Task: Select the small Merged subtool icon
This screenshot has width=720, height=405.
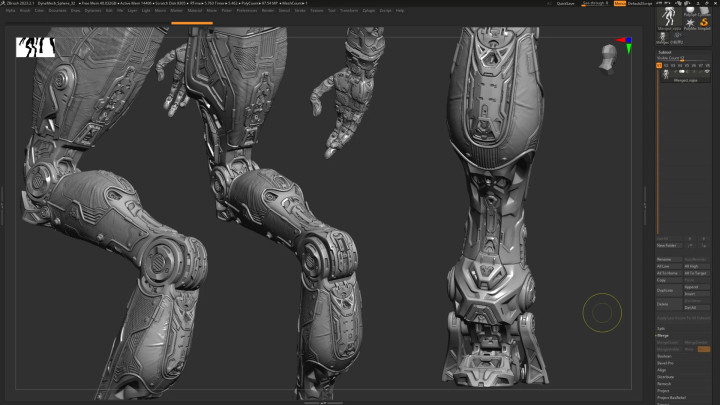Action: tap(662, 38)
